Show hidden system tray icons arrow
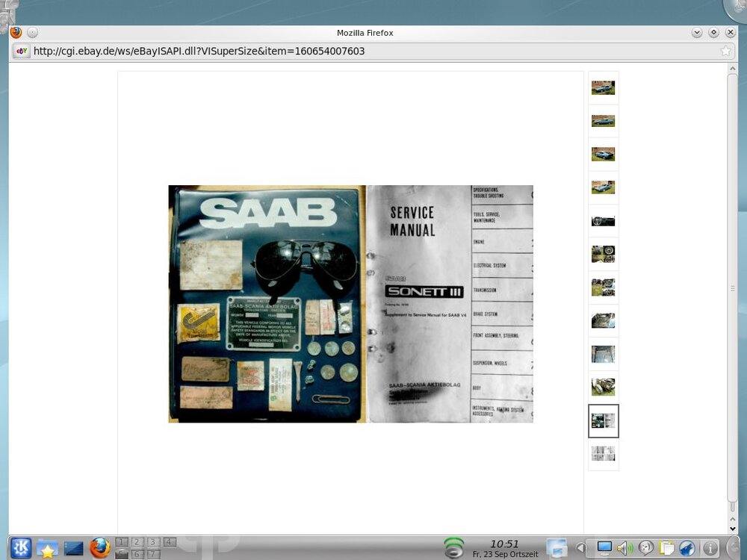 (580, 548)
